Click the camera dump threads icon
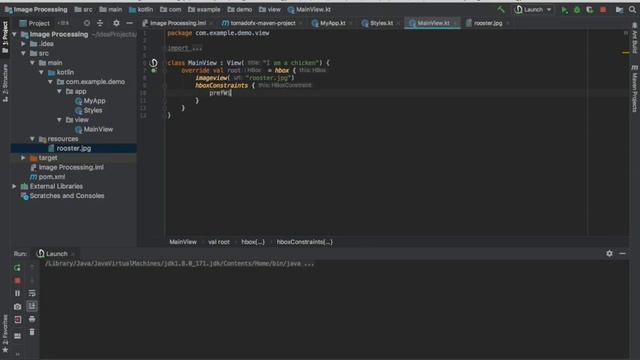This screenshot has width=640, height=360. (x=17, y=307)
